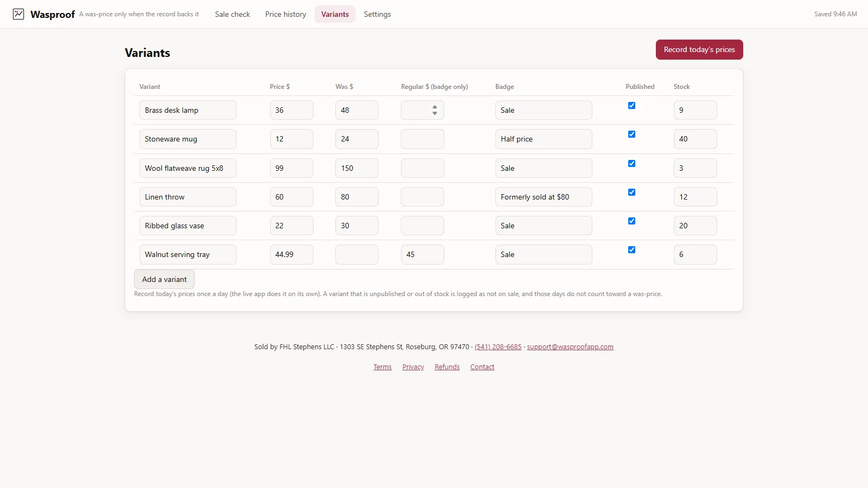Uncheck Published for Stoneware mug

tap(631, 134)
